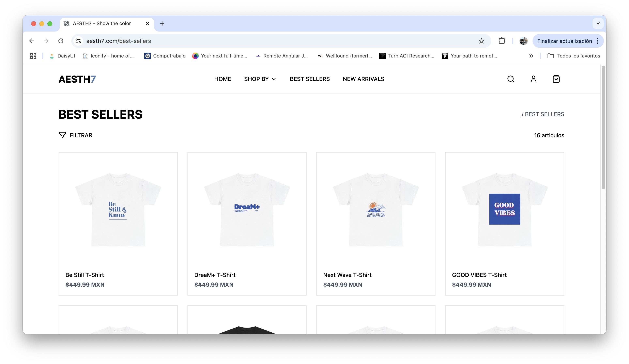Click the FILTRAR funnel icon
Viewport: 629px width, 364px height.
click(x=62, y=135)
